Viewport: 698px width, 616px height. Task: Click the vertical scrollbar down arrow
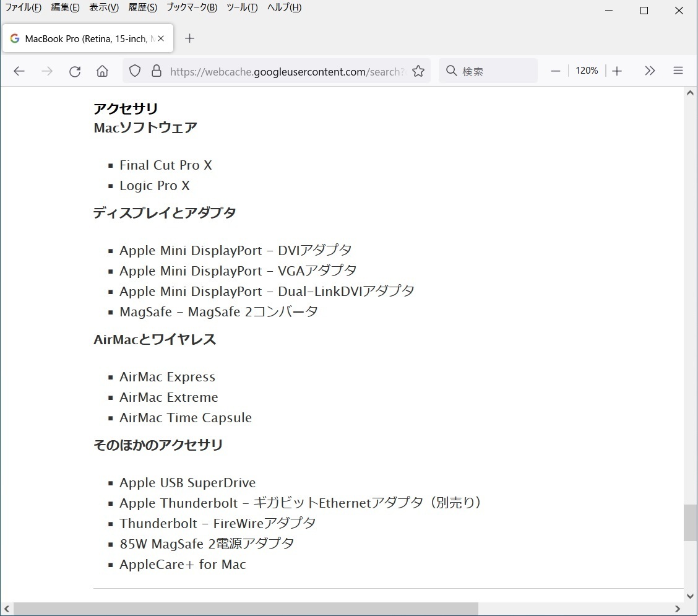(x=691, y=596)
